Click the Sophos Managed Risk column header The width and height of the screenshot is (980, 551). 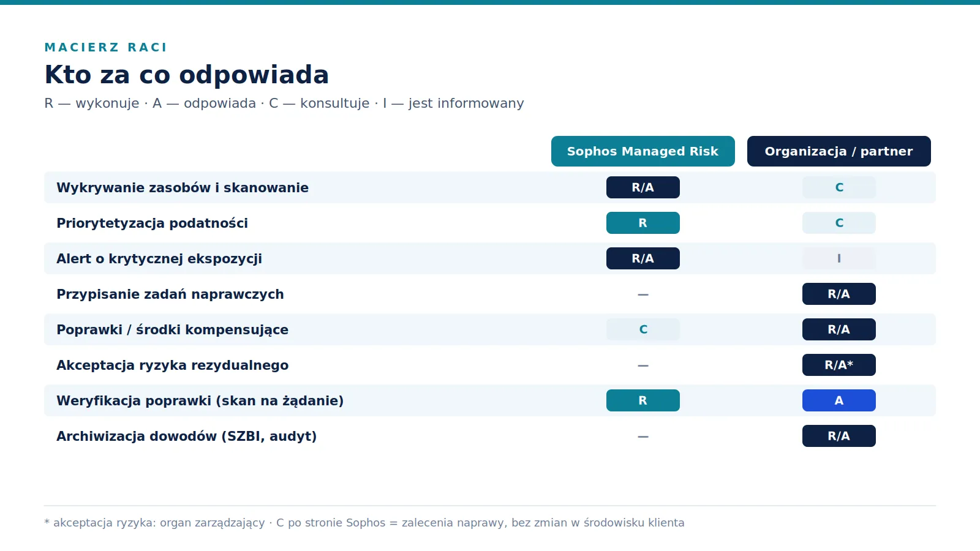pos(643,151)
